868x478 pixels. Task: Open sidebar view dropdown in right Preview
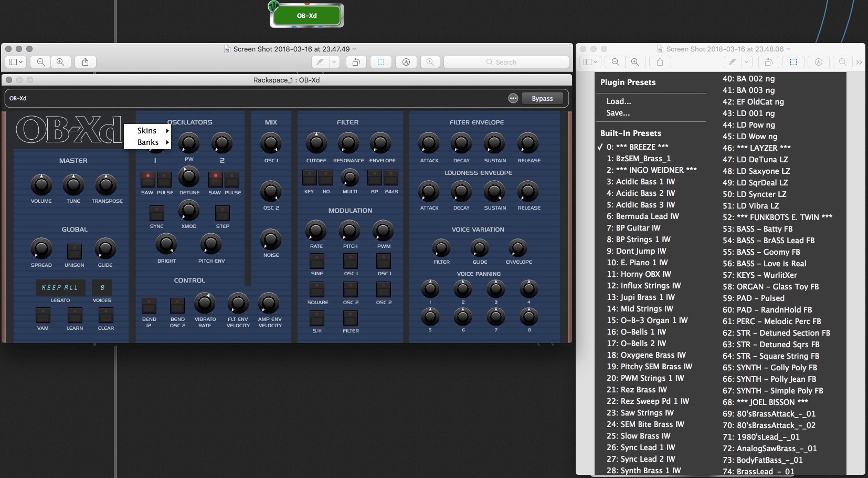pos(590,62)
